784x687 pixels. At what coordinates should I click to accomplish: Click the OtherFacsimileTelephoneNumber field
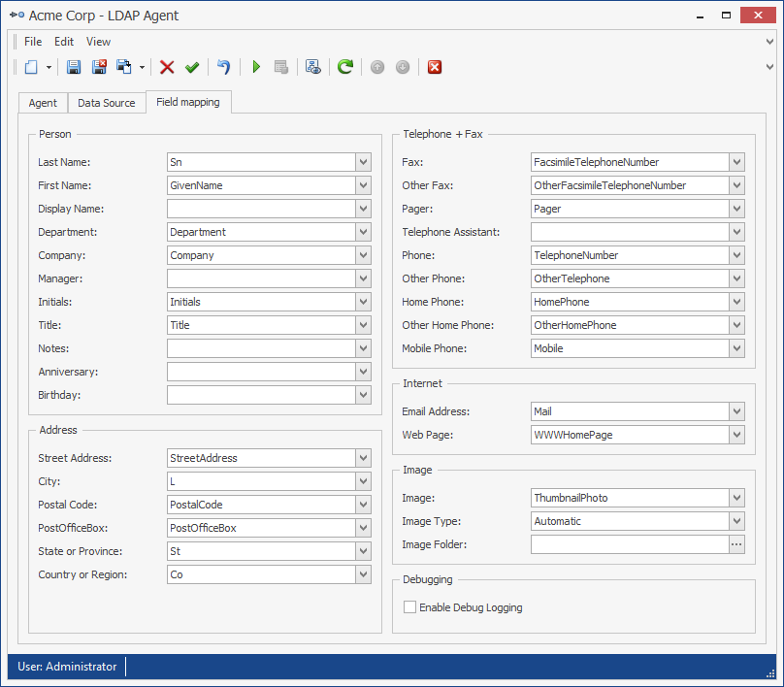pyautogui.click(x=630, y=185)
